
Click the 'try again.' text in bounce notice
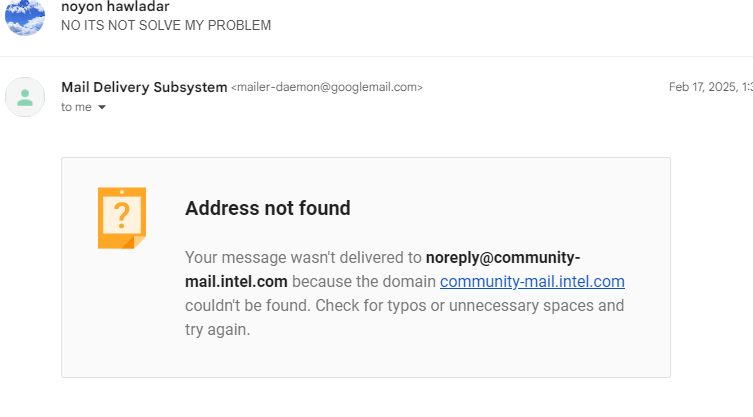(x=217, y=329)
